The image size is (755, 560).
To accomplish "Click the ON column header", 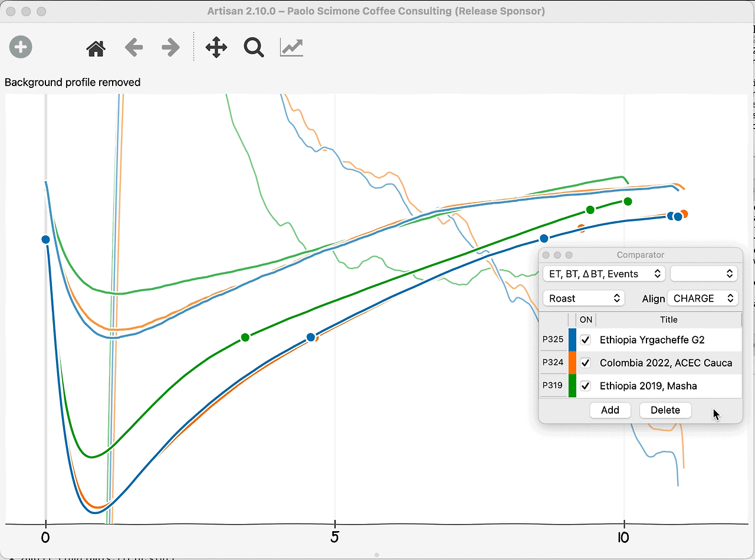I will click(x=586, y=320).
